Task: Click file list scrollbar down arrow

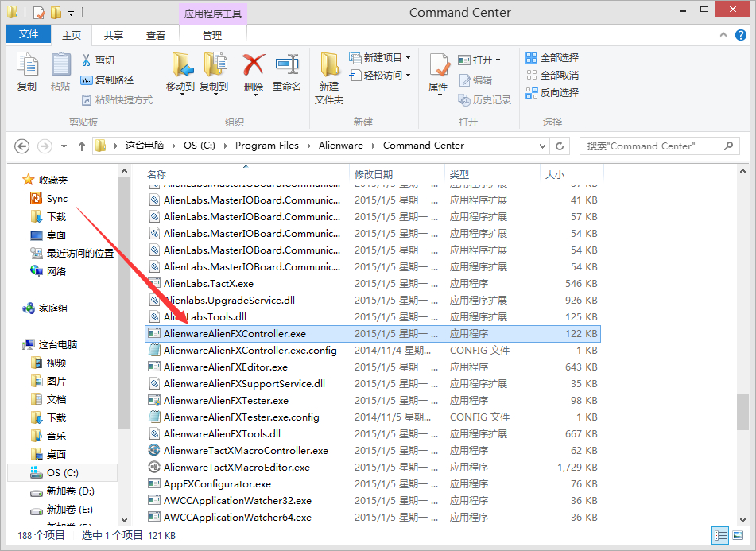Action: coord(742,520)
